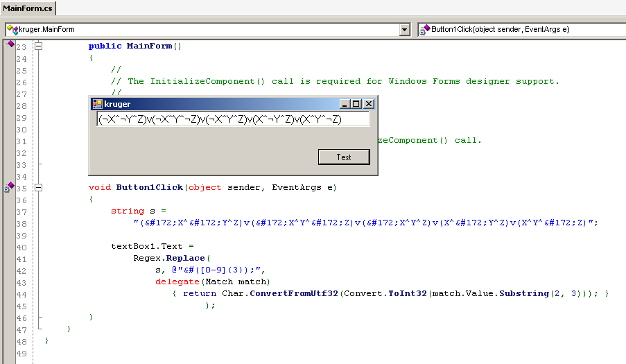Image resolution: width=626 pixels, height=364 pixels.
Task: Click the class icon in kruger.MainForm dropdown
Action: [12, 30]
